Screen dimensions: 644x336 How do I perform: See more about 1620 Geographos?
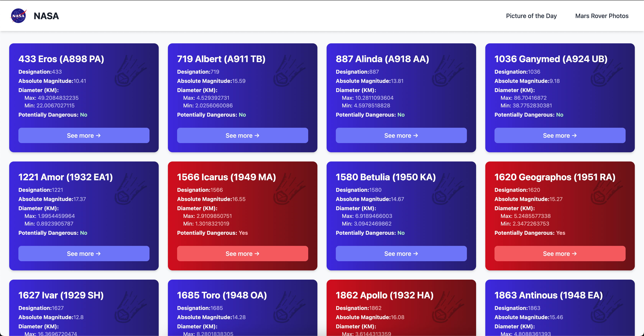560,254
